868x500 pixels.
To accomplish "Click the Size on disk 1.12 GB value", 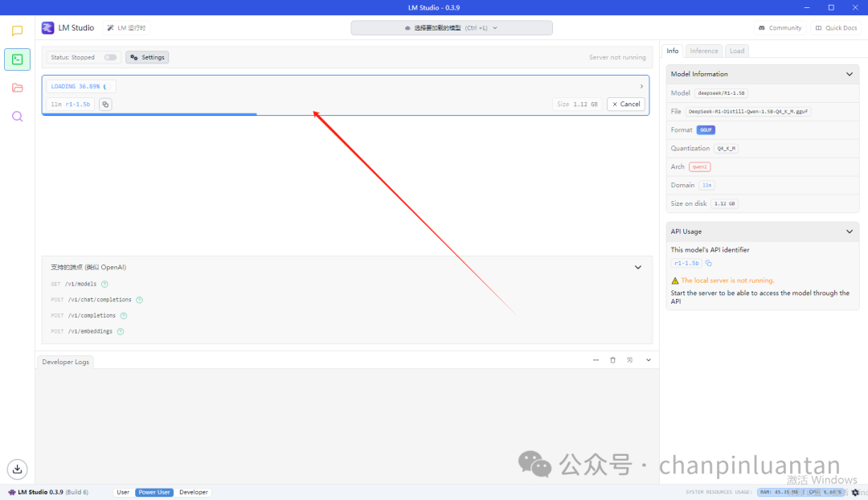I will click(x=725, y=203).
